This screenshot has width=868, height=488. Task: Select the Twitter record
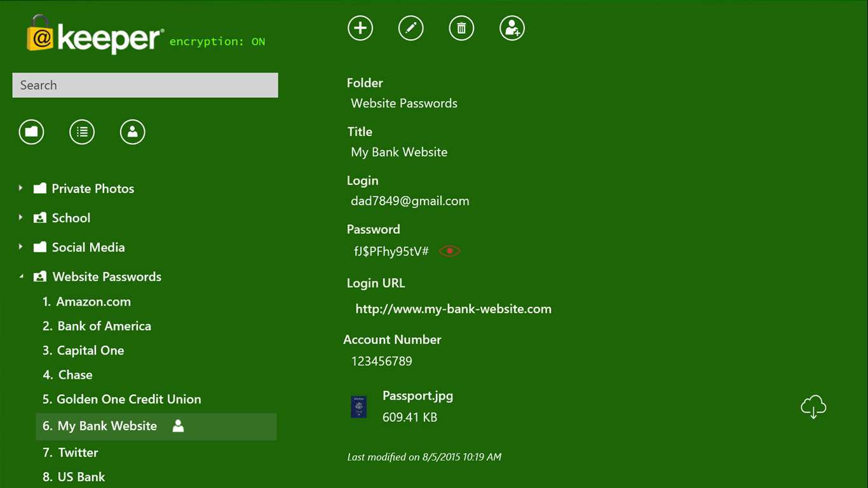pyautogui.click(x=78, y=452)
